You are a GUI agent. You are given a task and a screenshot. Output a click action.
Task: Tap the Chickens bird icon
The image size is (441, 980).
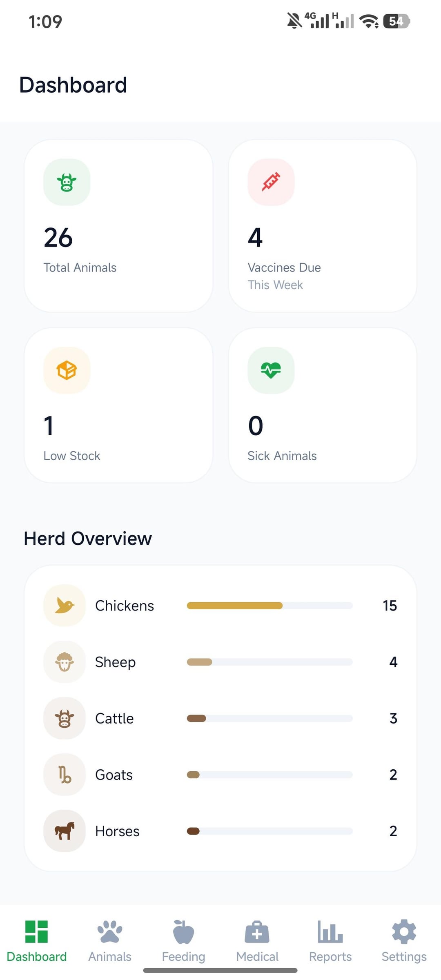click(x=65, y=605)
